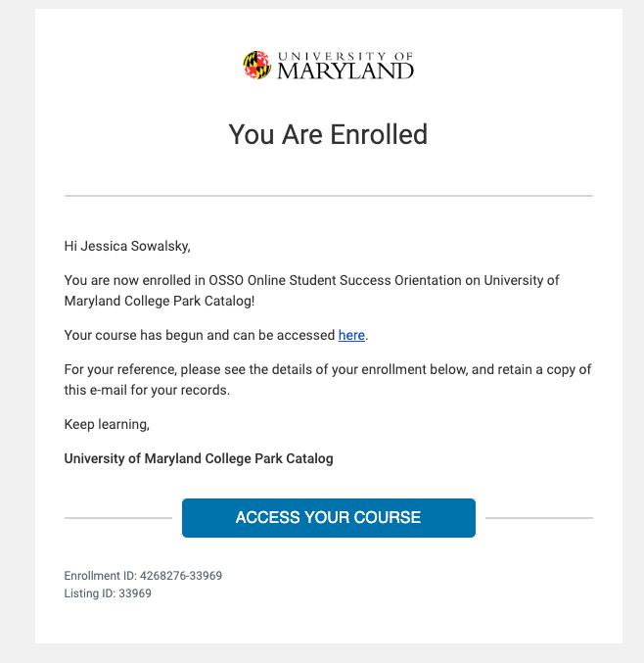Click the bold College Park Catalog signature
The width and height of the screenshot is (644, 663).
(199, 458)
